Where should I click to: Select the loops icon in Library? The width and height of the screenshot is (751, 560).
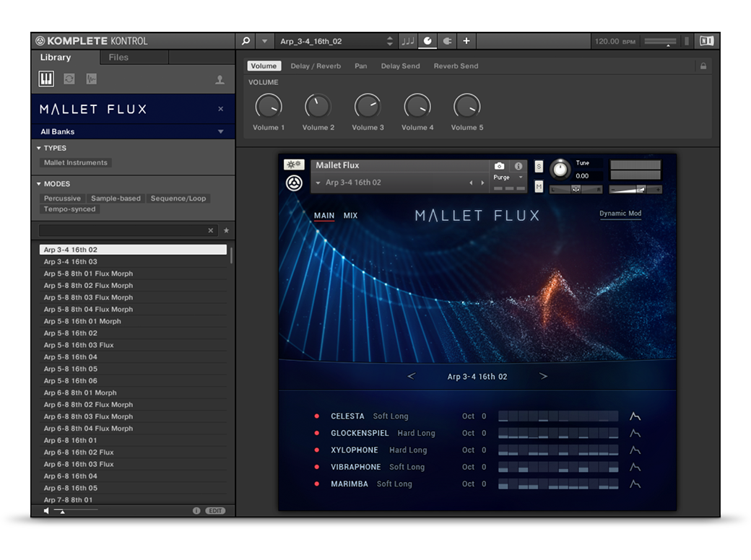pyautogui.click(x=69, y=79)
